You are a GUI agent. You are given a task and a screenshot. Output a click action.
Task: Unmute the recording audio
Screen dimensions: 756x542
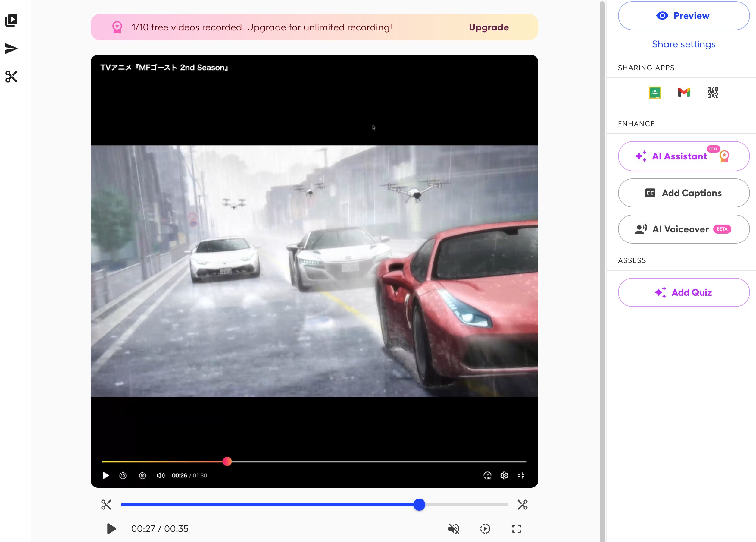454,529
